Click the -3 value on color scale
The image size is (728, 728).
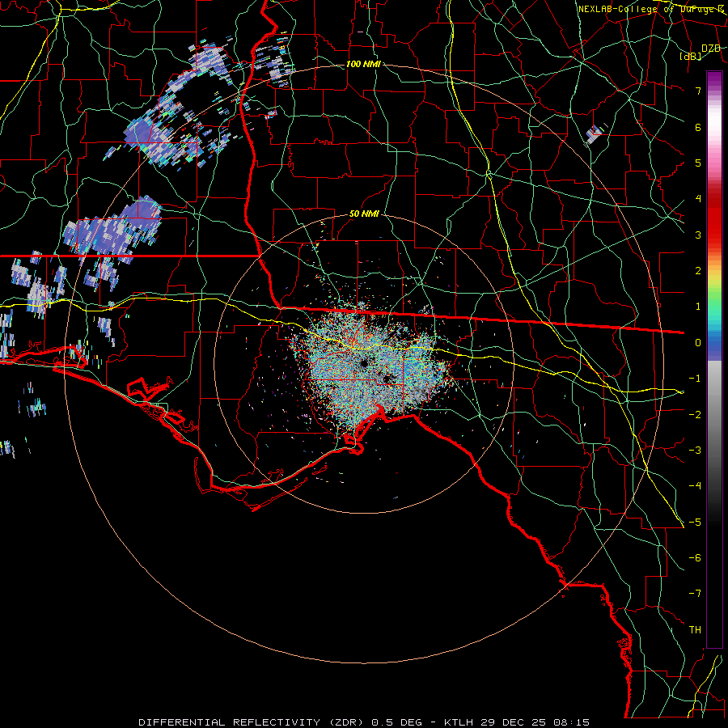(695, 451)
